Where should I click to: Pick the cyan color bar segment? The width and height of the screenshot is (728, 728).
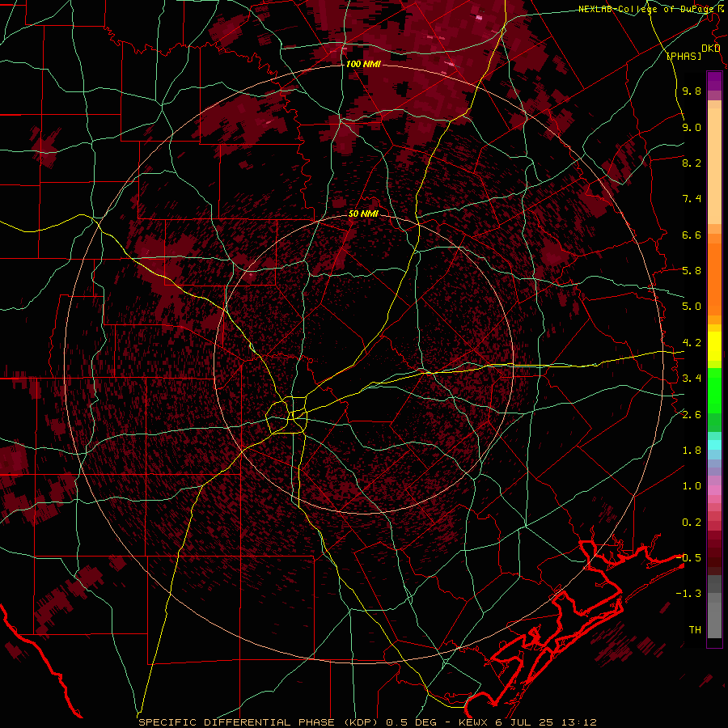pyautogui.click(x=714, y=445)
